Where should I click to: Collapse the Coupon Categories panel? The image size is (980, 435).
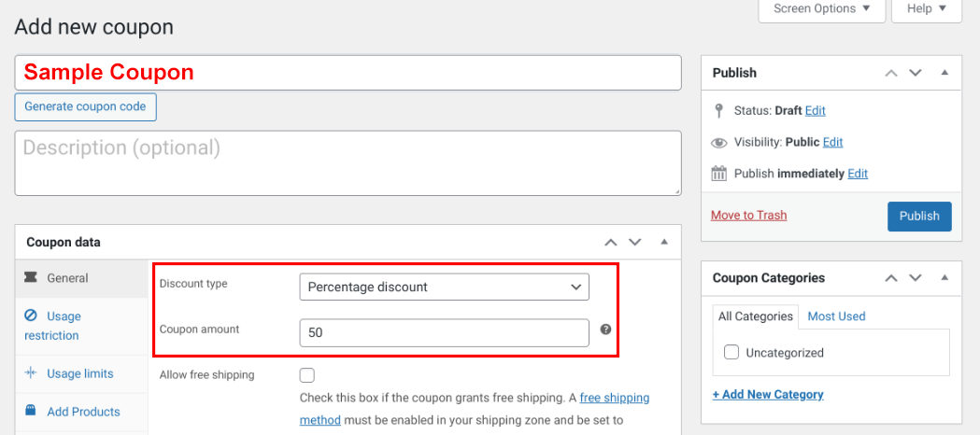[x=944, y=278]
